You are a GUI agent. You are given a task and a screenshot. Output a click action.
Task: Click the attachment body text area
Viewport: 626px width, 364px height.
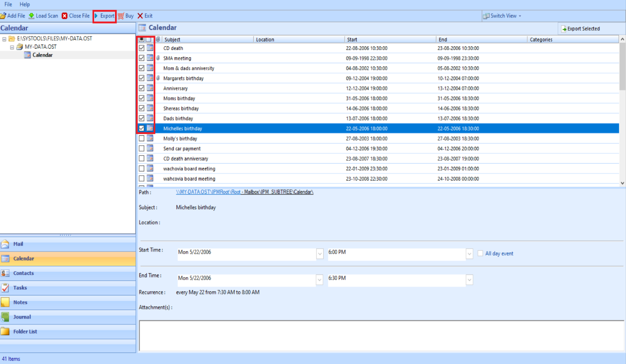pos(382,335)
